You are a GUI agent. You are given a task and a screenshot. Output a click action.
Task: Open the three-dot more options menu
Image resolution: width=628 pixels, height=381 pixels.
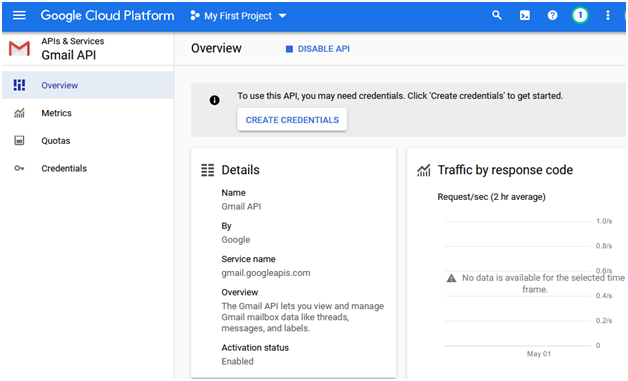(608, 15)
